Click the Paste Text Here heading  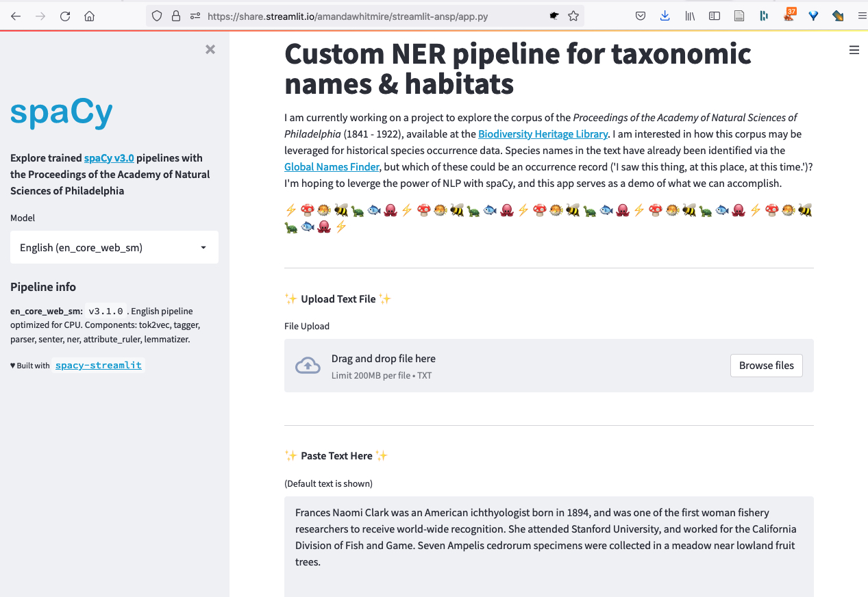[x=336, y=456]
